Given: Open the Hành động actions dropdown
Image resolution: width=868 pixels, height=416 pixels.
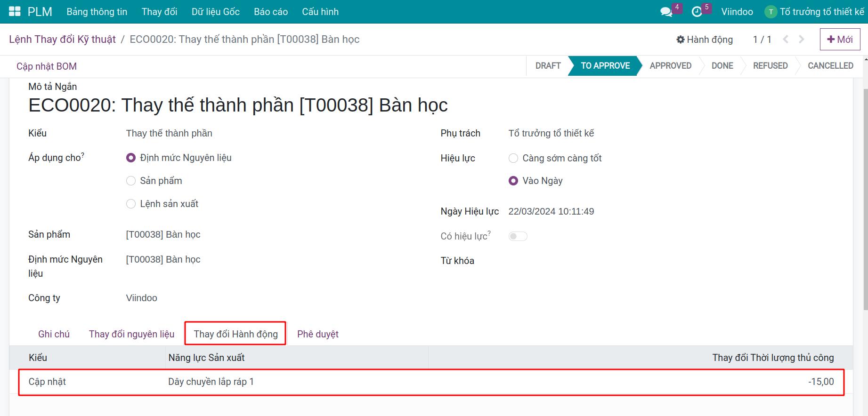Looking at the screenshot, I should [x=705, y=40].
